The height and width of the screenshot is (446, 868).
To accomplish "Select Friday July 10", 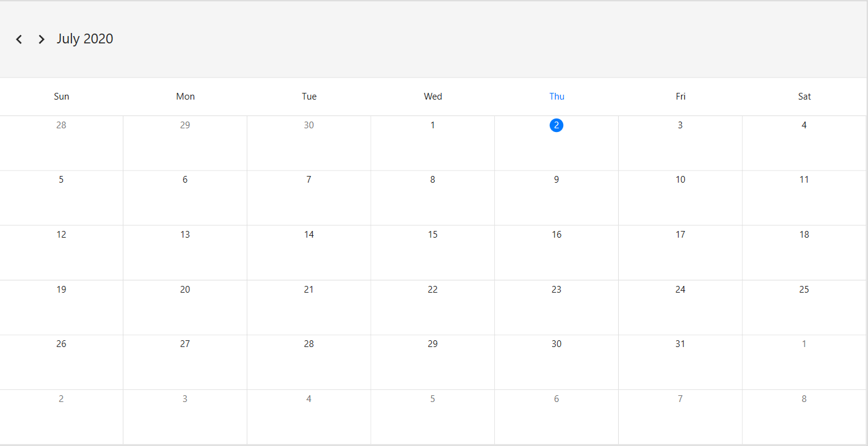I will [x=680, y=198].
